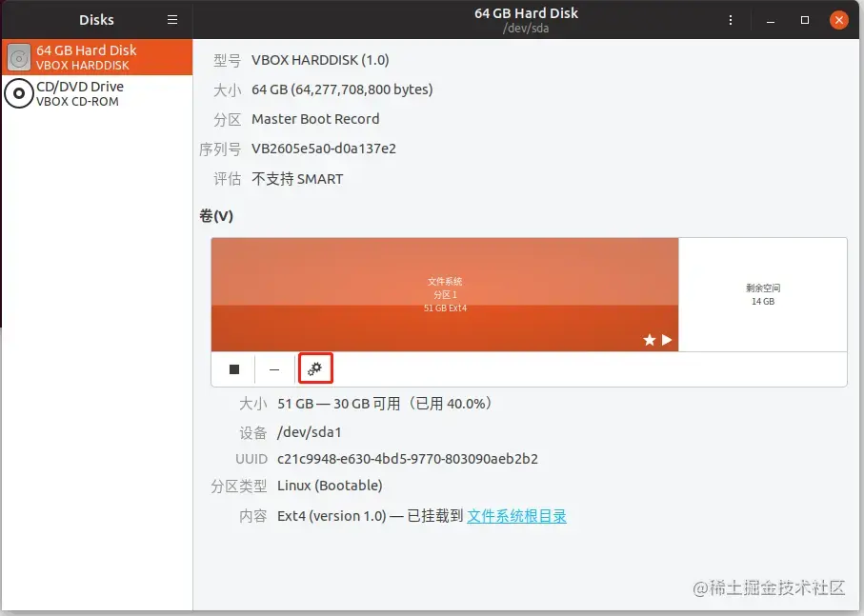Click the play triangle icon on partition 1
Image resolution: width=864 pixels, height=616 pixels.
point(667,340)
